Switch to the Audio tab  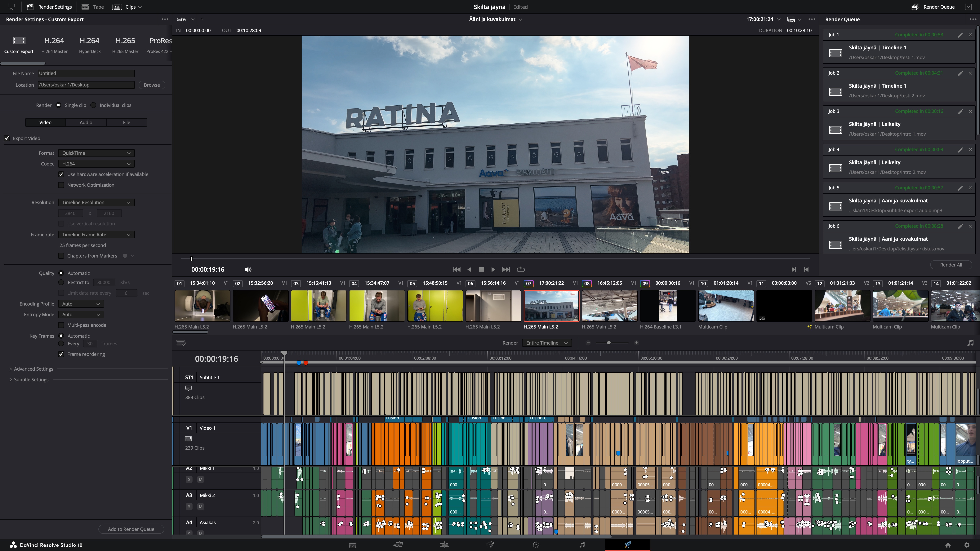pos(86,122)
